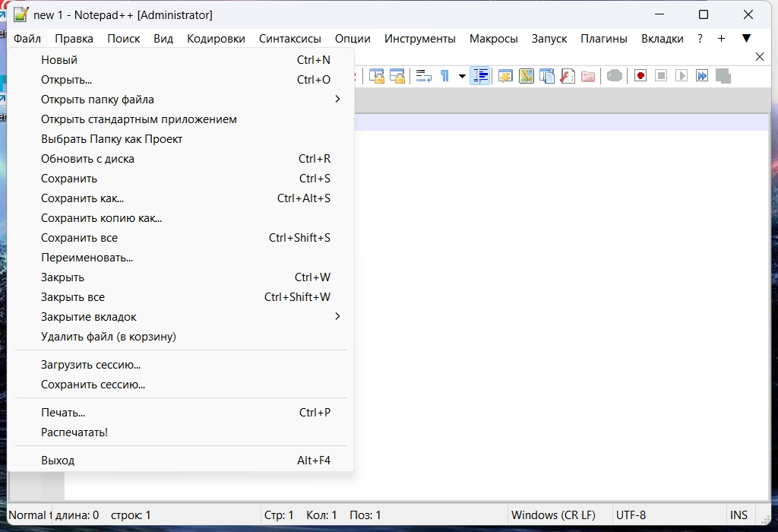Click 'Сохранить все' entry
This screenshot has height=532, width=778.
(x=181, y=238)
